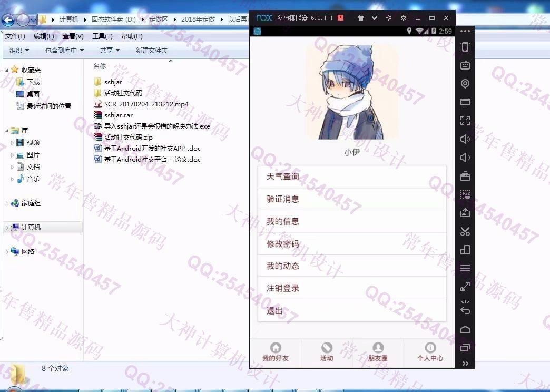Screen dimensions: 550x392
Task: Tap 注销登录 entry
Action: (x=352, y=288)
